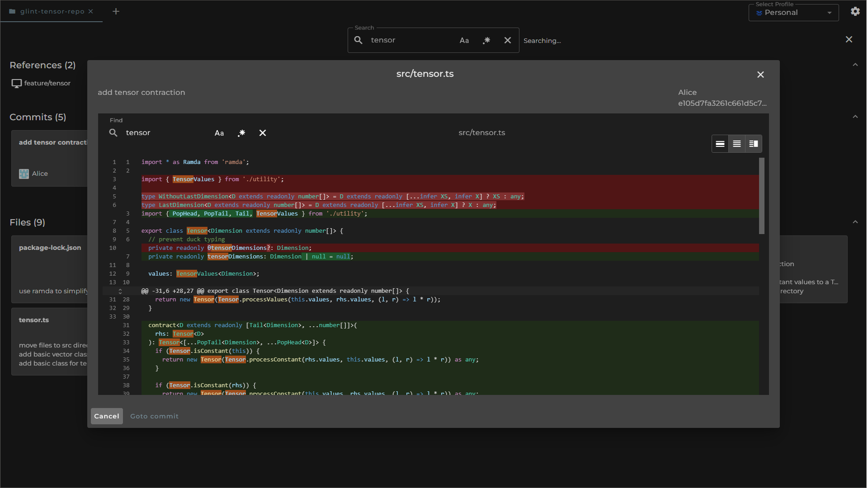This screenshot has width=868, height=488.
Task: Open the settings gear icon
Action: coord(855,12)
